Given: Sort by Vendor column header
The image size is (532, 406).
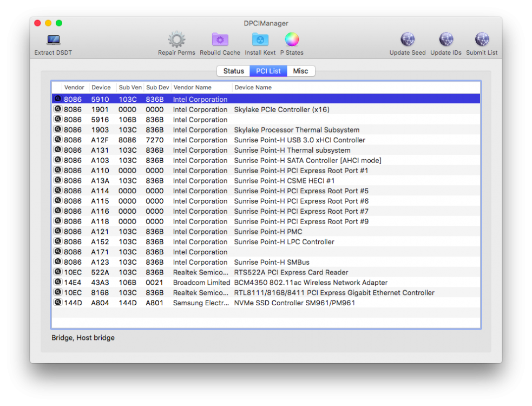Looking at the screenshot, I should (x=74, y=87).
